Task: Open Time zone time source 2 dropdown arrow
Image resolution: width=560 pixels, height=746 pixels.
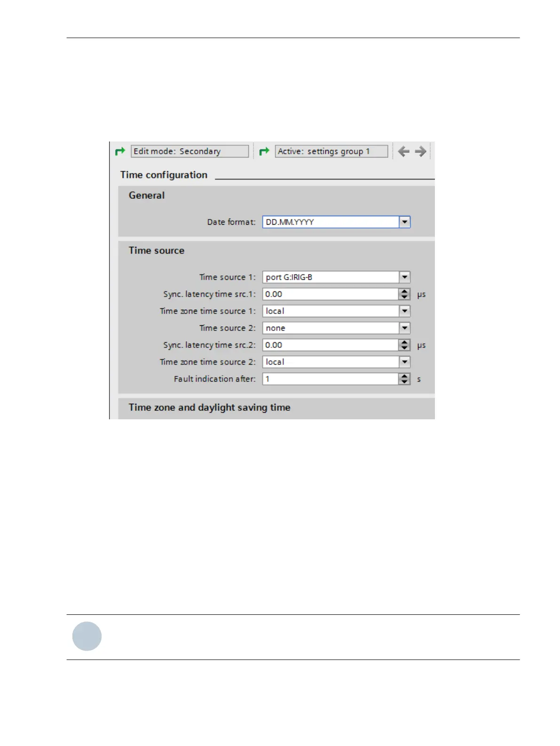Action: coord(405,362)
